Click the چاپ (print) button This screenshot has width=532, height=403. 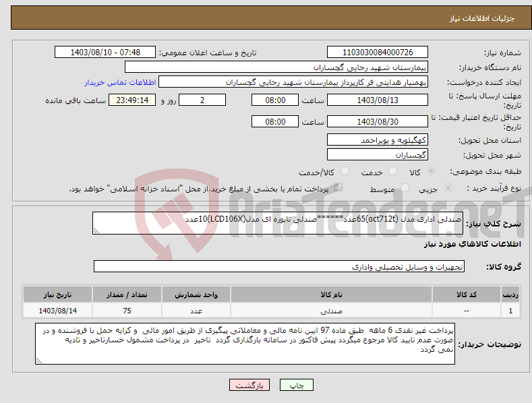point(296,385)
